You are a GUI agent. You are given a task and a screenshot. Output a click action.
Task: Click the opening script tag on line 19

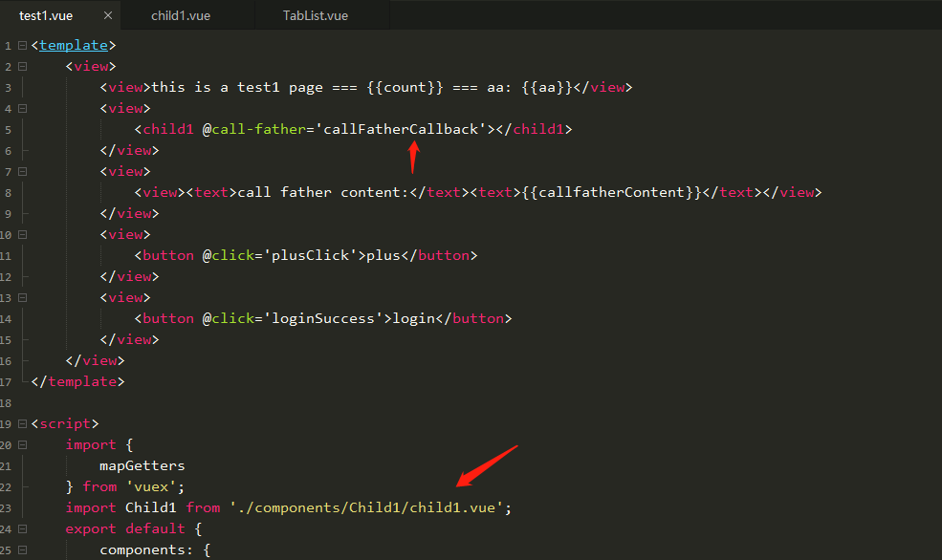pos(65,423)
